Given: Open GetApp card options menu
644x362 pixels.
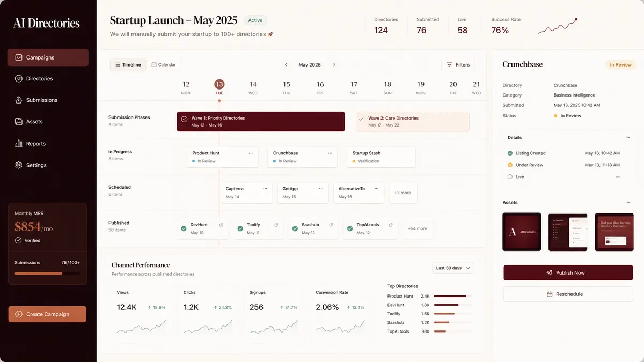Looking at the screenshot, I should coord(321,189).
